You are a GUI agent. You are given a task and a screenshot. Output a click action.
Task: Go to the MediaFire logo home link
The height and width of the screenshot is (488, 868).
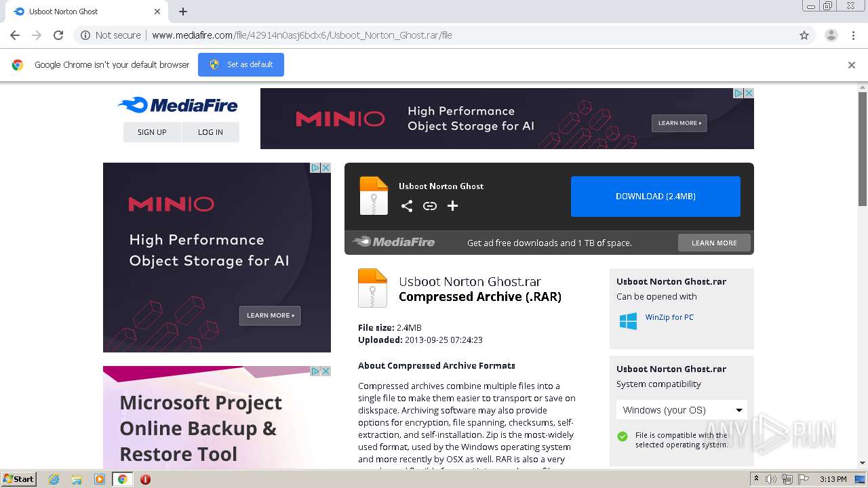click(x=178, y=105)
